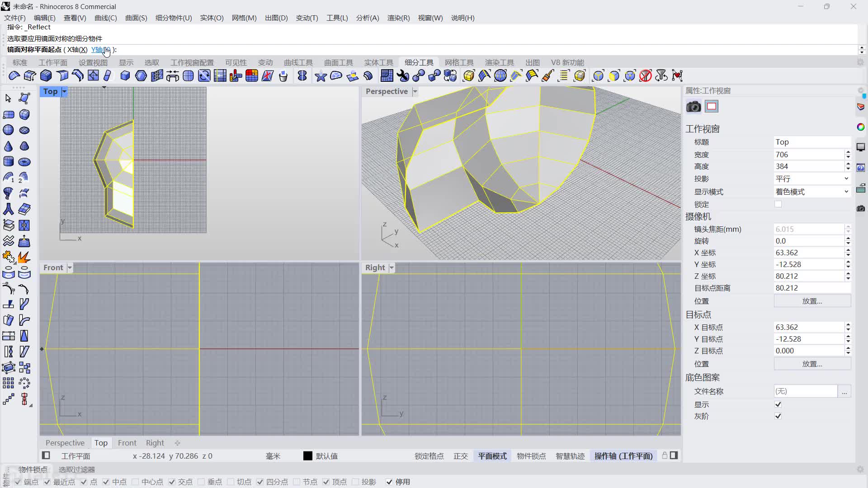Toggle the 最近点 object snap checkbox
The height and width of the screenshot is (488, 868).
click(x=47, y=482)
